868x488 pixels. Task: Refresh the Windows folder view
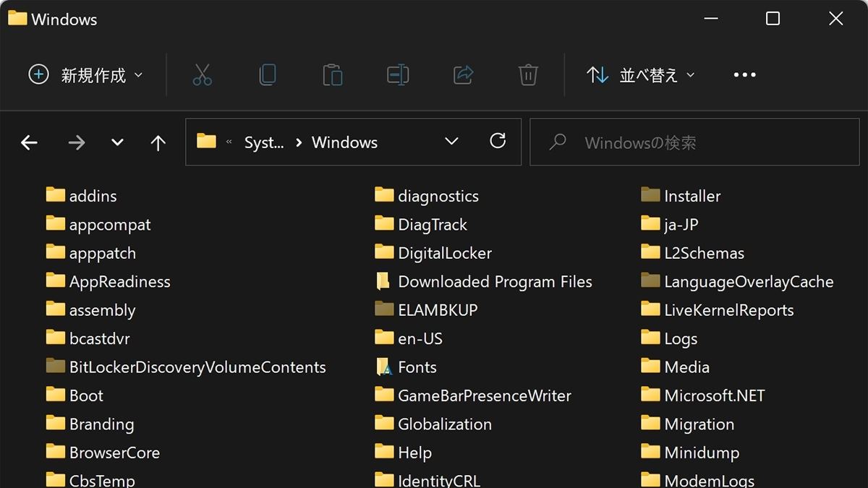pos(498,141)
